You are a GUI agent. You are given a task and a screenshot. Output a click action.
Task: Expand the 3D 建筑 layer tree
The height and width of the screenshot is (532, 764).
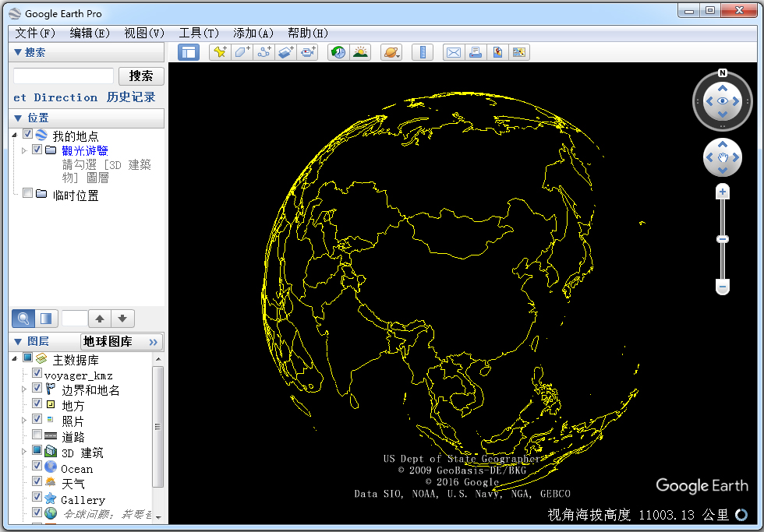(23, 452)
